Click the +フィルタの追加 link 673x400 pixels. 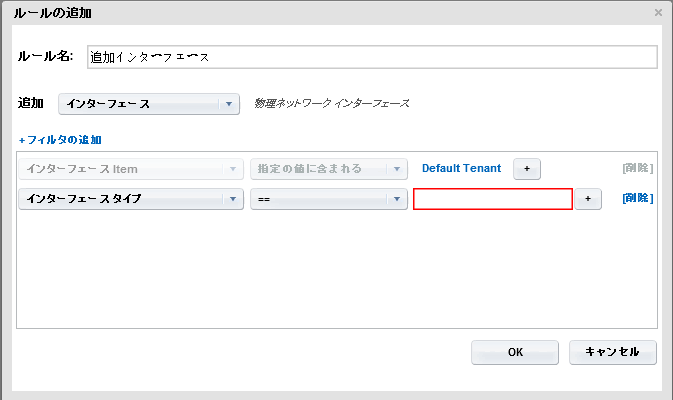coord(60,140)
